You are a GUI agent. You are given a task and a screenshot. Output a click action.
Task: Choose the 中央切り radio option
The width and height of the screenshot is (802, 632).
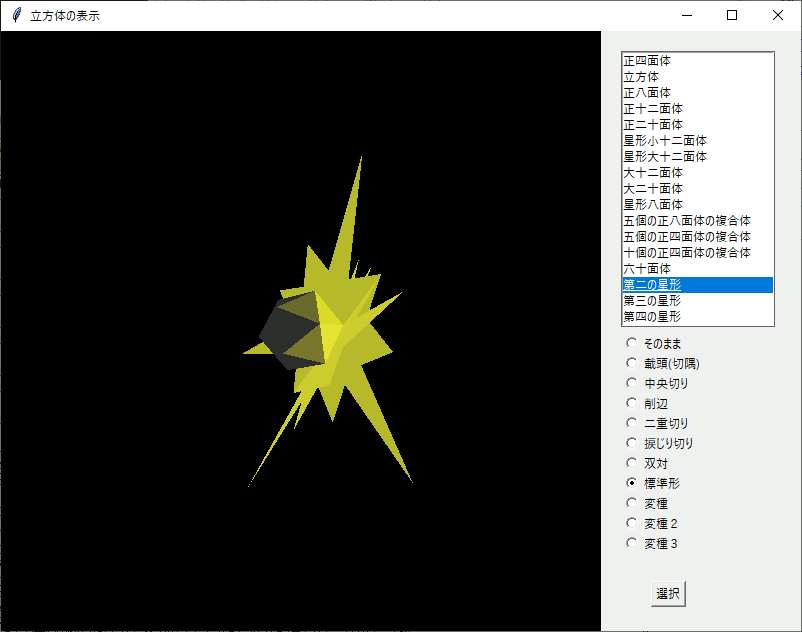(632, 383)
